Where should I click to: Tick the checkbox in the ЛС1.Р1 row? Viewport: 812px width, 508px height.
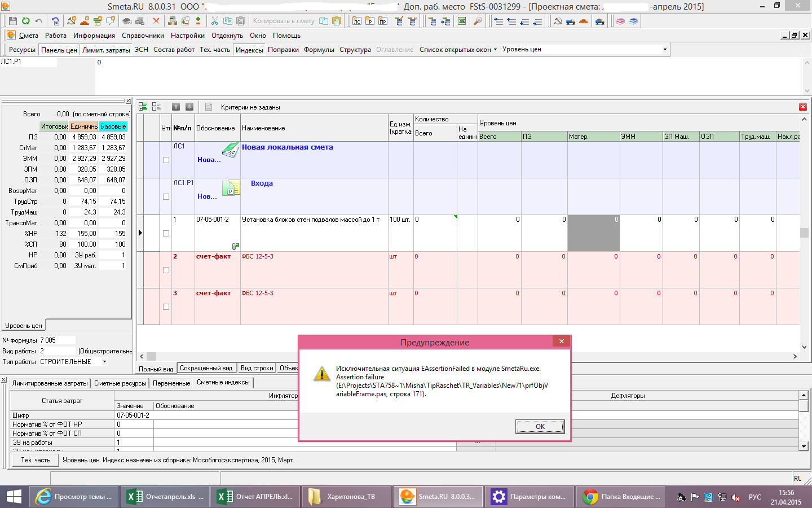tap(166, 197)
